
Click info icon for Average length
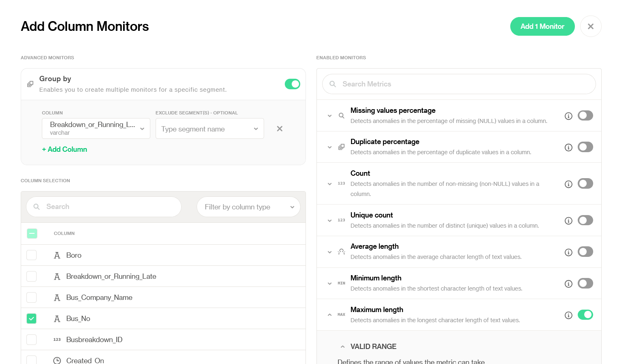(568, 252)
